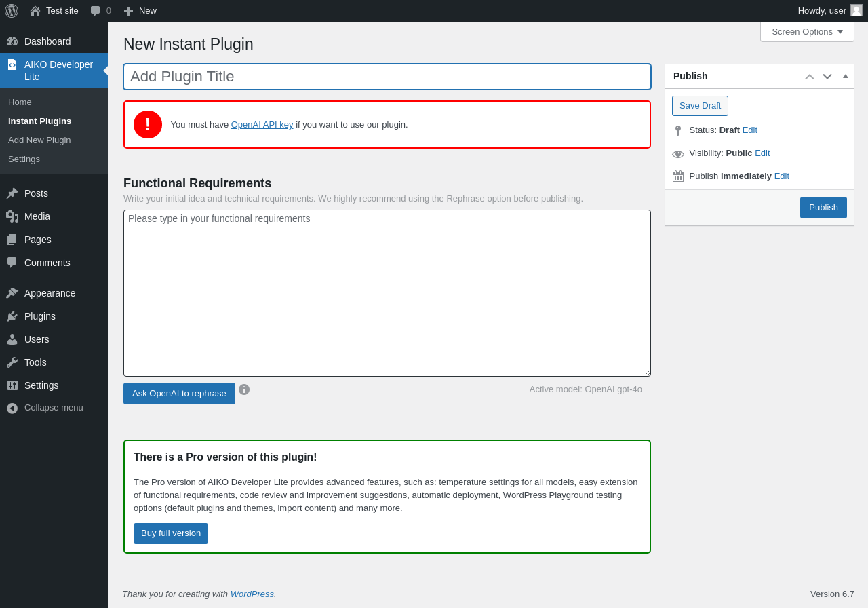
Task: Click the Save Draft button
Action: [700, 106]
